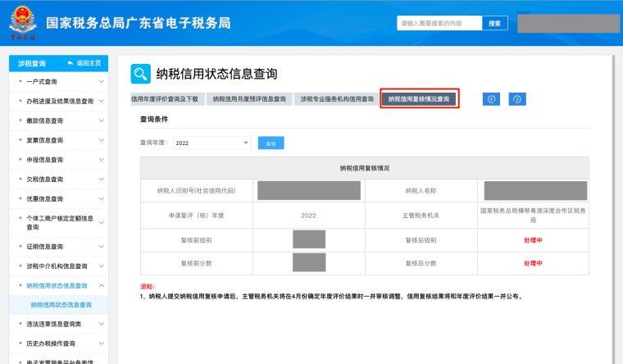This screenshot has height=364, width=623.
Task: Switch to 纳税信用月度预评信息查询 tab
Action: (x=249, y=99)
